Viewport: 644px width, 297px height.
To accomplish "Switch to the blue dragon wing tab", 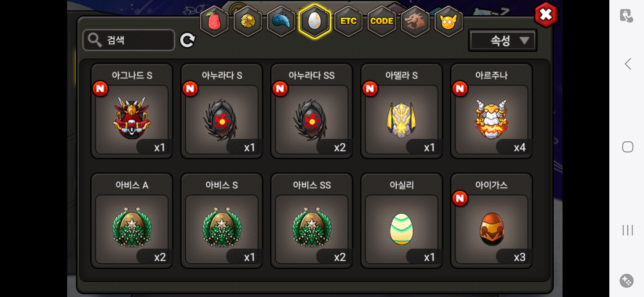I will [x=281, y=21].
